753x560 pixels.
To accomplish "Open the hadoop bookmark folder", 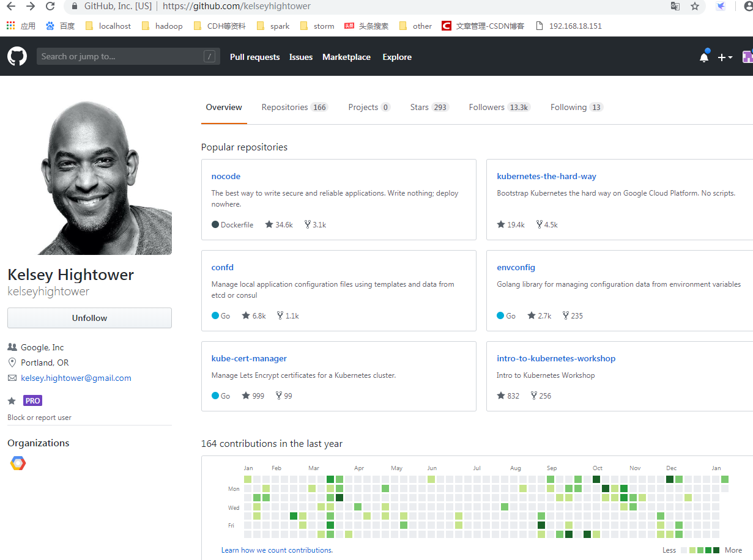I will (161, 26).
